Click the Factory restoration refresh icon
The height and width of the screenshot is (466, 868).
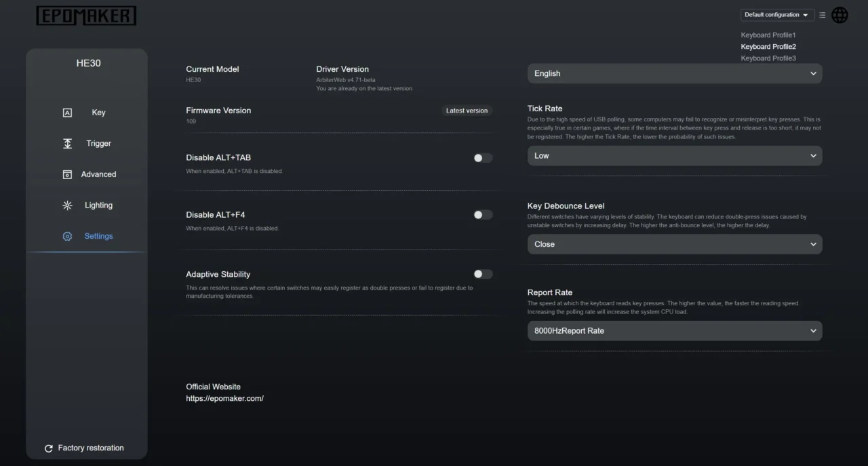point(49,448)
